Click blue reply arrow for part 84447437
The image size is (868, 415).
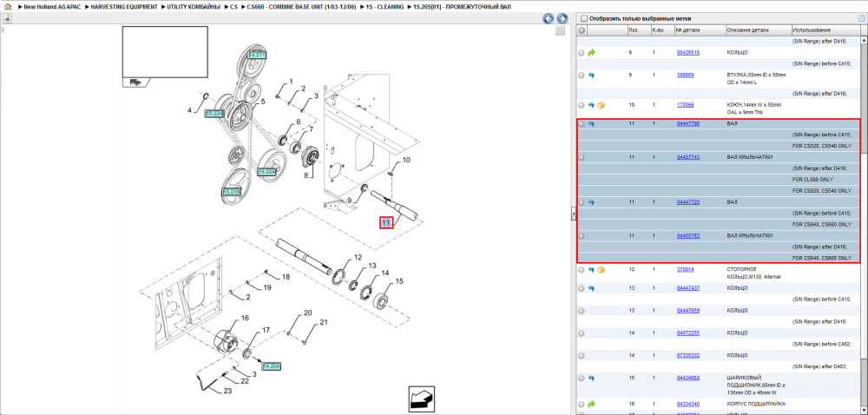click(591, 288)
